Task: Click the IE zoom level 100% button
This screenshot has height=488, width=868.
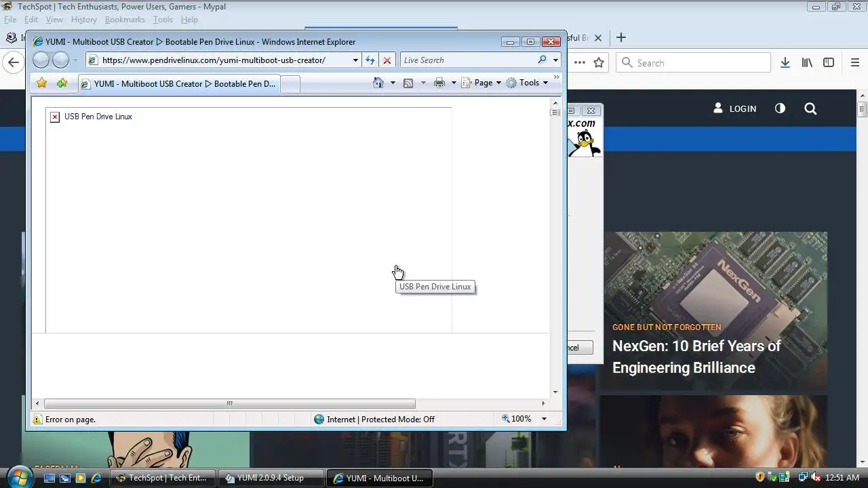Action: pyautogui.click(x=517, y=419)
